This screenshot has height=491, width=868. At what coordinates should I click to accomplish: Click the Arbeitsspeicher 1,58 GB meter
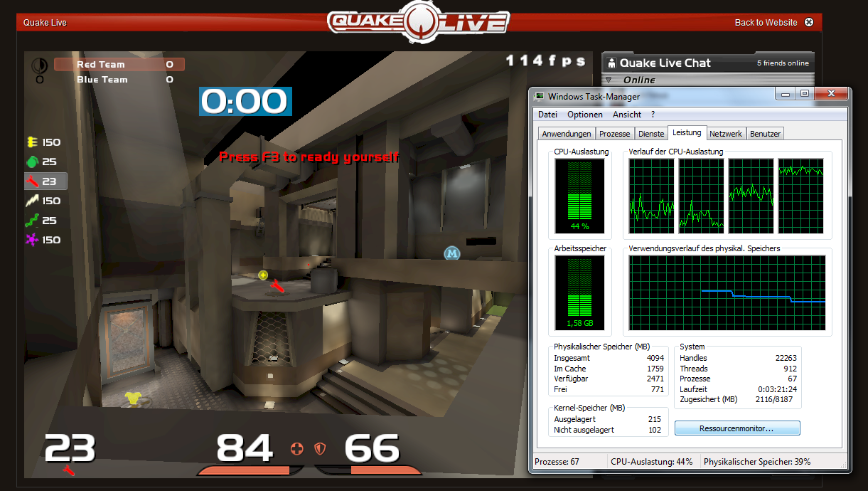tap(579, 294)
